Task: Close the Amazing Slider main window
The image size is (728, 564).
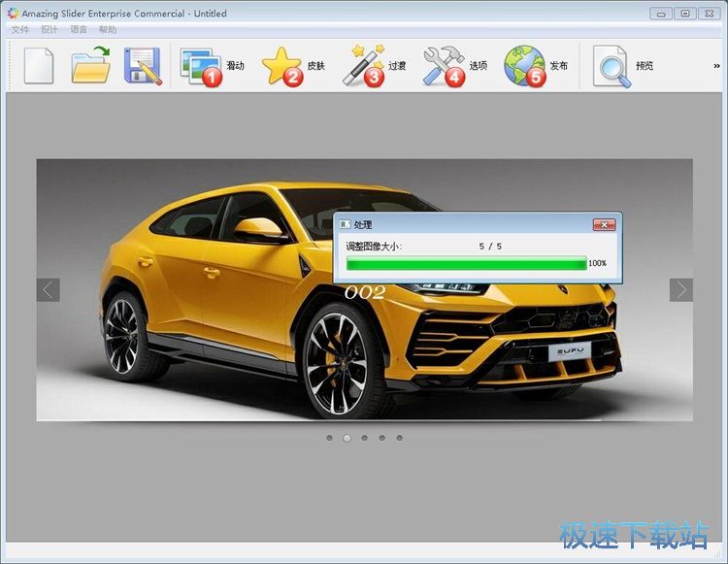Action: click(710, 14)
